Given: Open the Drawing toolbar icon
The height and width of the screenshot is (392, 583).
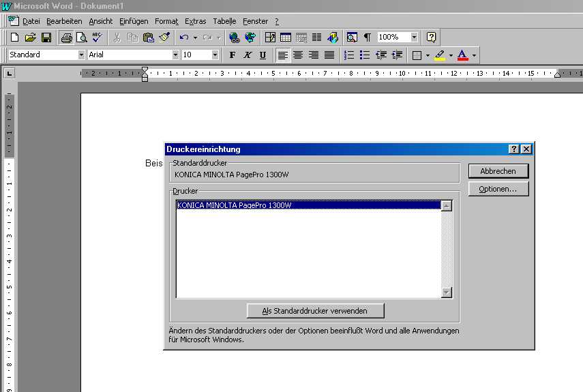Looking at the screenshot, I should [333, 37].
